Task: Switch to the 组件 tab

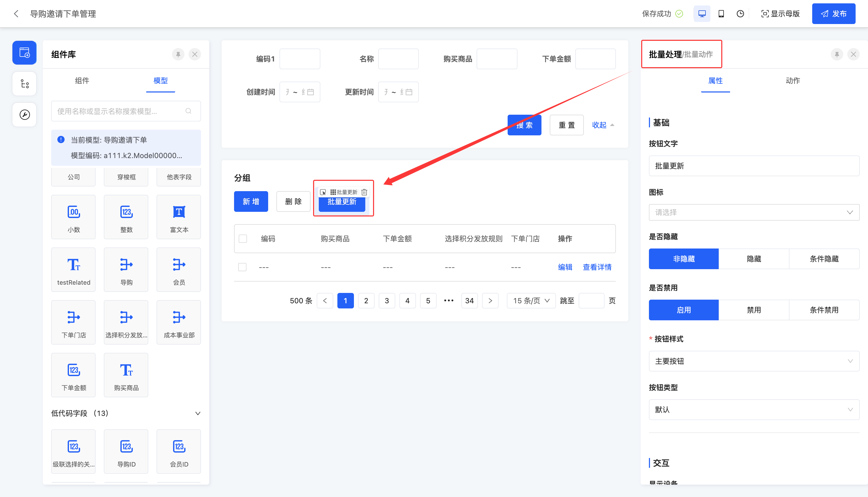Action: tap(82, 81)
